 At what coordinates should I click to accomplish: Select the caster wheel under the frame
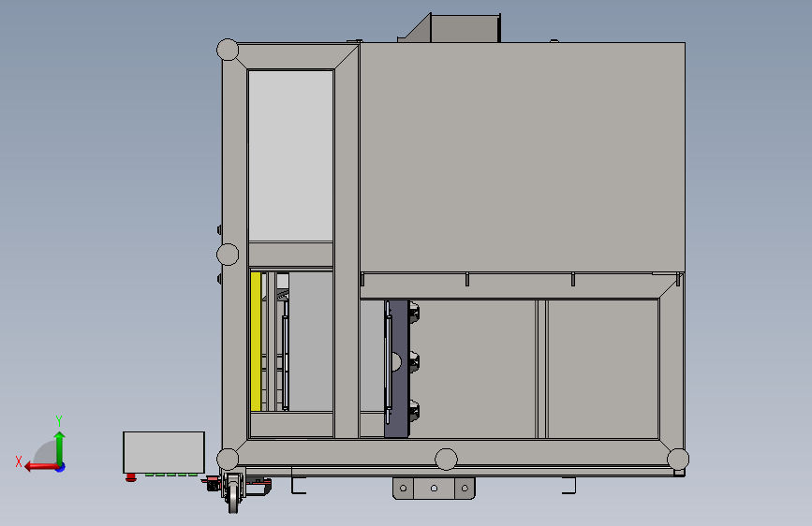234,493
